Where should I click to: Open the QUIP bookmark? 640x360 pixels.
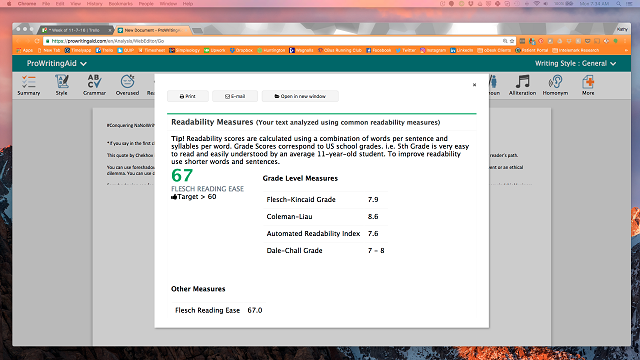pos(126,51)
